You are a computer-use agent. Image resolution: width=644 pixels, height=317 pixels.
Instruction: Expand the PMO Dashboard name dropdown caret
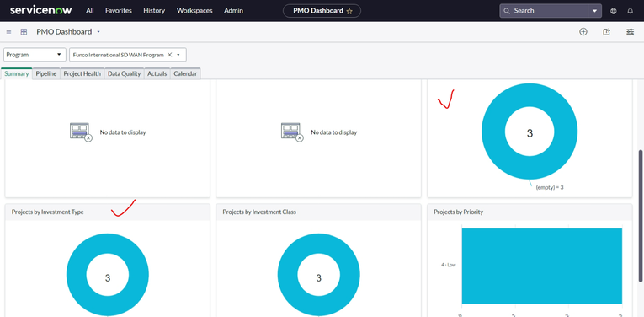tap(98, 32)
